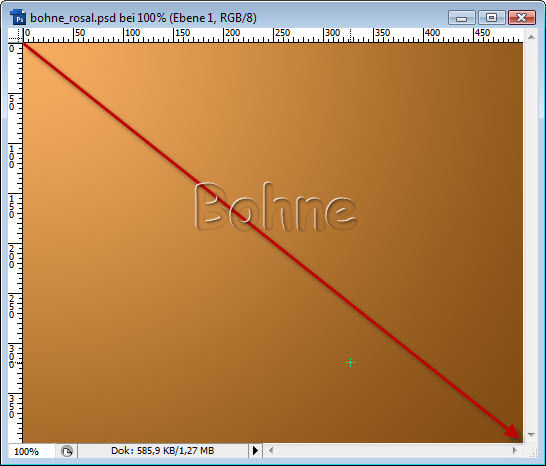Click the horizontal scrollbar left arrow
The image size is (546, 466).
pos(270,451)
